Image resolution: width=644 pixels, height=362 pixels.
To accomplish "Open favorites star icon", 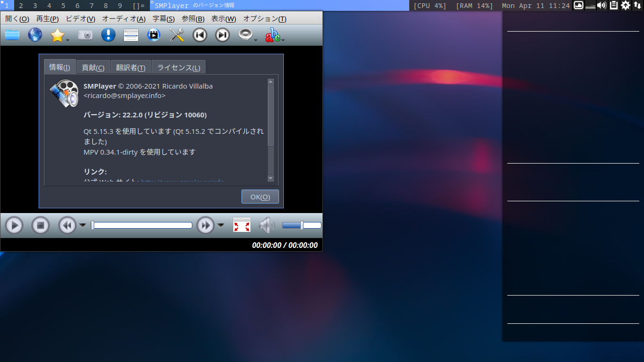I will pos(57,35).
